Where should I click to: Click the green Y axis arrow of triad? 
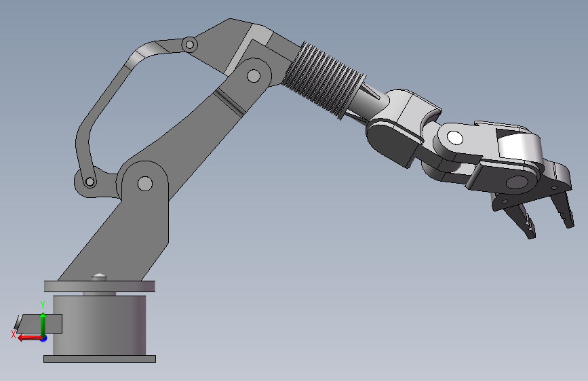coord(43,325)
